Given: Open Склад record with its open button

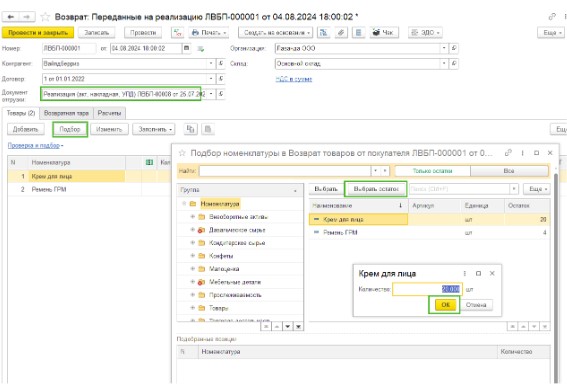Looking at the screenshot, I should click(454, 64).
